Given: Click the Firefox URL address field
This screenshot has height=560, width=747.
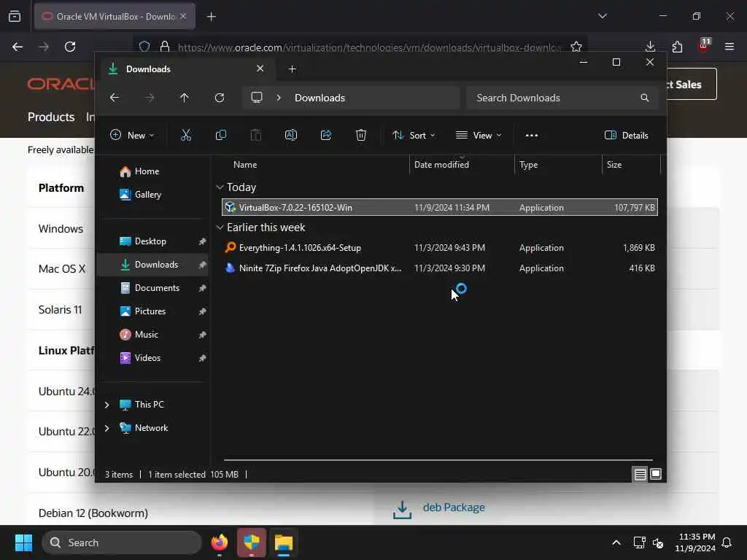Looking at the screenshot, I should 369,47.
